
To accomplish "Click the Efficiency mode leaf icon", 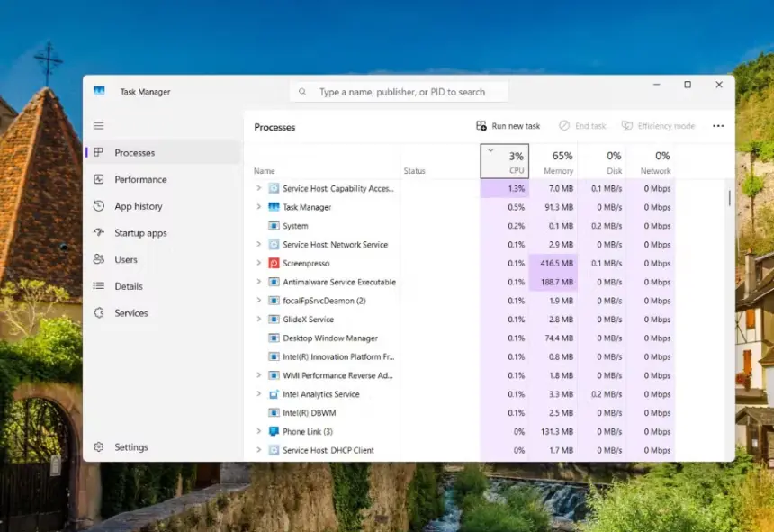I will point(627,126).
